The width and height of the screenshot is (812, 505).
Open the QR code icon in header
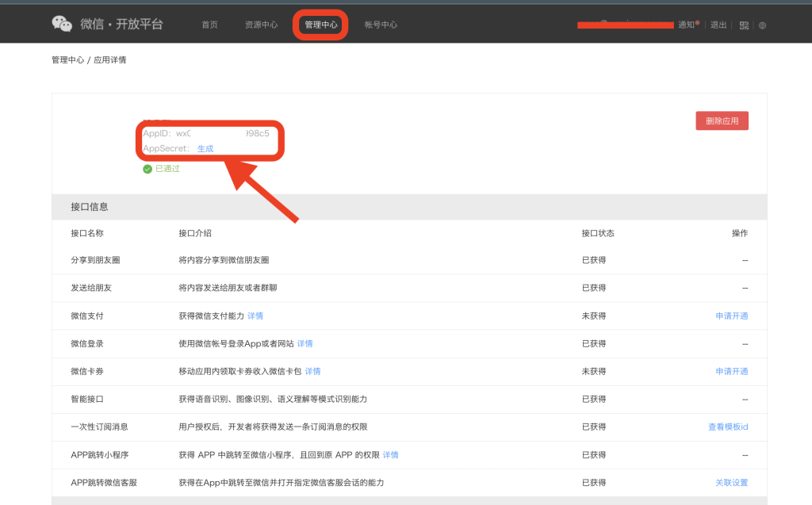click(744, 25)
